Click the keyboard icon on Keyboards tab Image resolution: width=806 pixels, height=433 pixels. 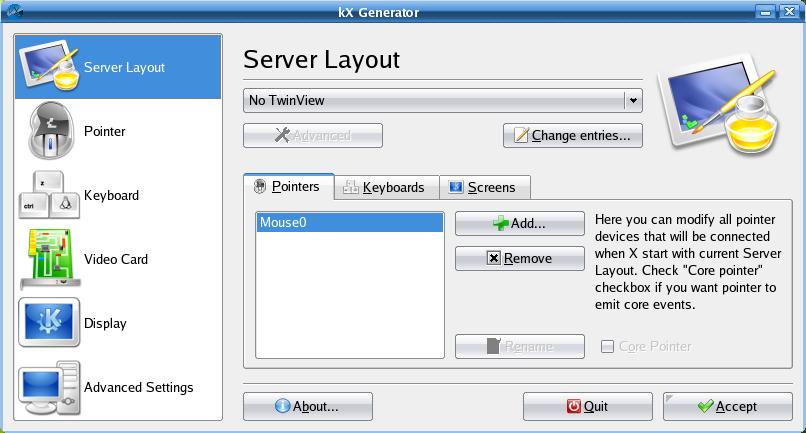351,187
